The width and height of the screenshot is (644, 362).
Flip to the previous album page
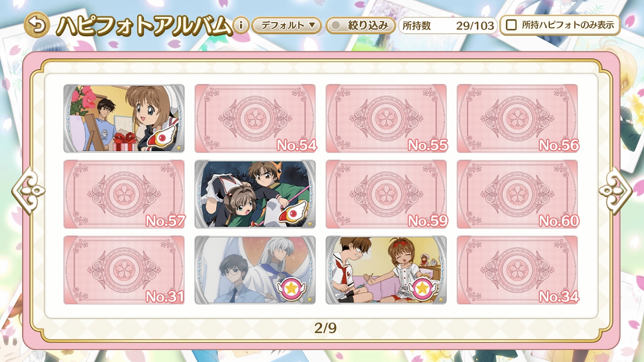(28, 191)
